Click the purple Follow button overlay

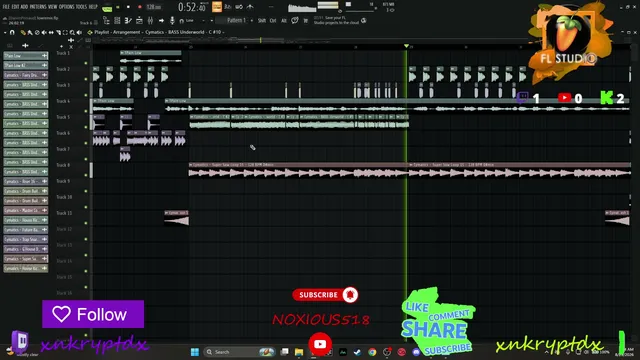point(93,314)
